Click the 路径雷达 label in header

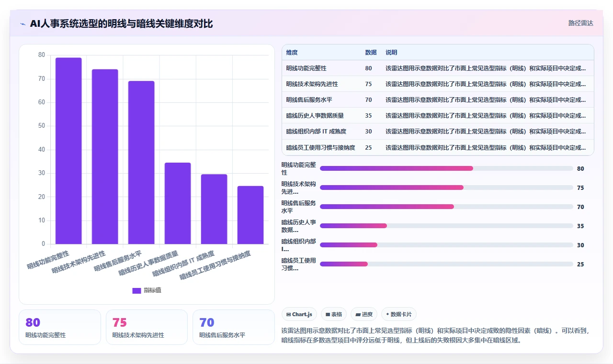click(580, 23)
